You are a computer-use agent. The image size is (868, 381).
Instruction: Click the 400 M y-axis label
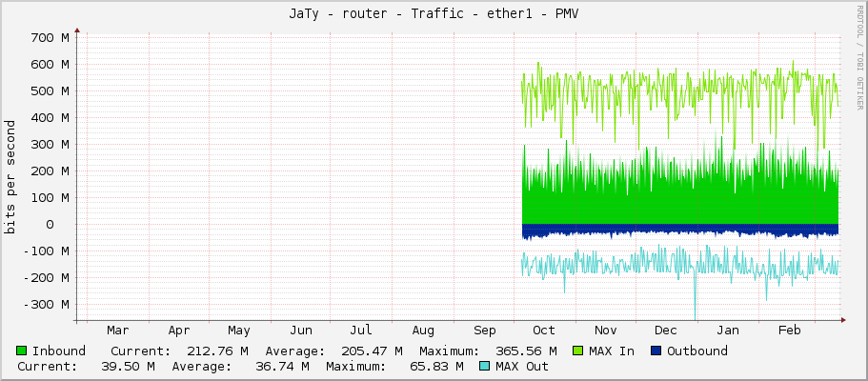tap(50, 117)
